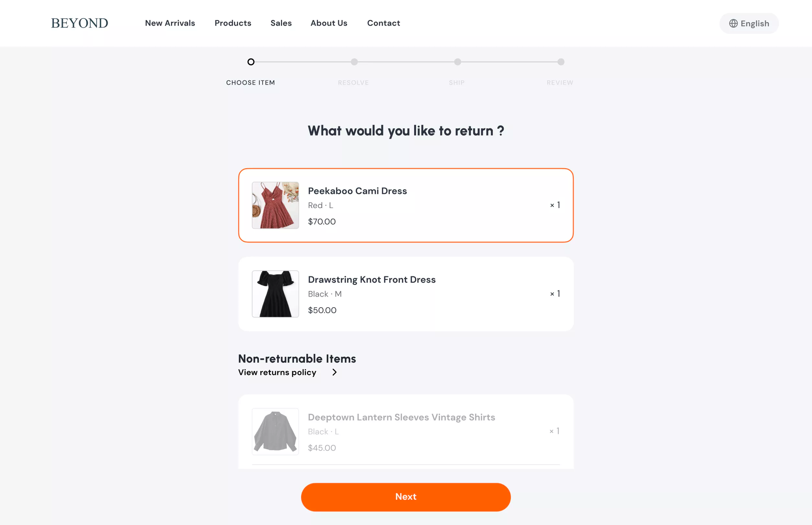Image resolution: width=812 pixels, height=525 pixels.
Task: Click the Review step dot
Action: [x=561, y=62]
